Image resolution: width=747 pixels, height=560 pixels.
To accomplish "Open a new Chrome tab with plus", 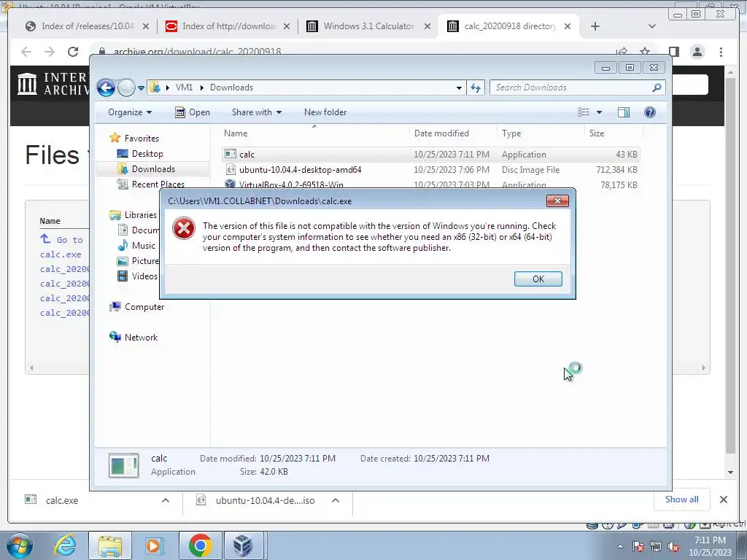I will pos(595,26).
